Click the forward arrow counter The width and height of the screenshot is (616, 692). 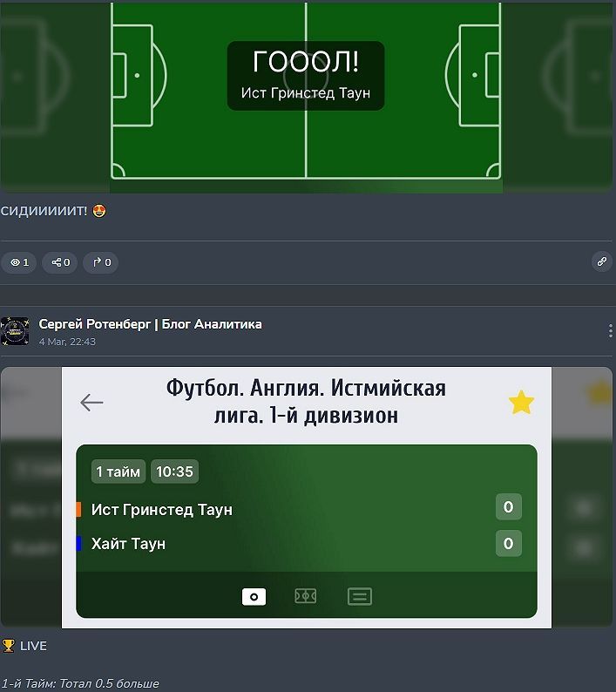(x=100, y=262)
